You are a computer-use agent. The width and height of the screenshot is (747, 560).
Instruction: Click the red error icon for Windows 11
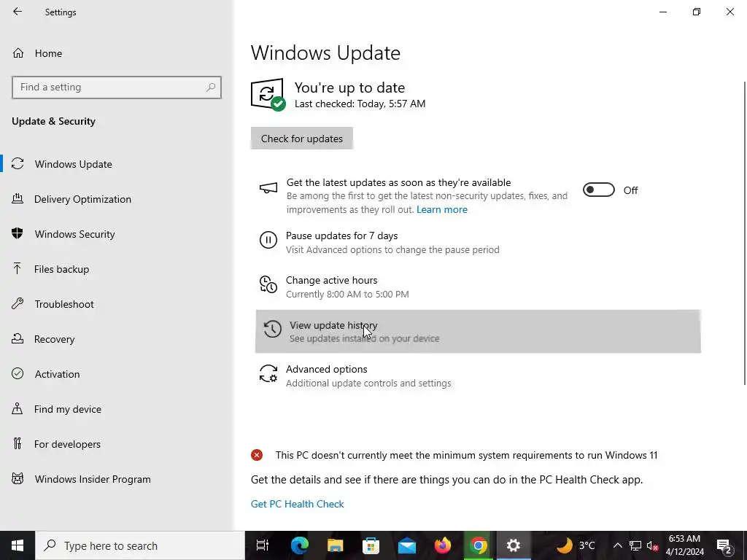[257, 455]
